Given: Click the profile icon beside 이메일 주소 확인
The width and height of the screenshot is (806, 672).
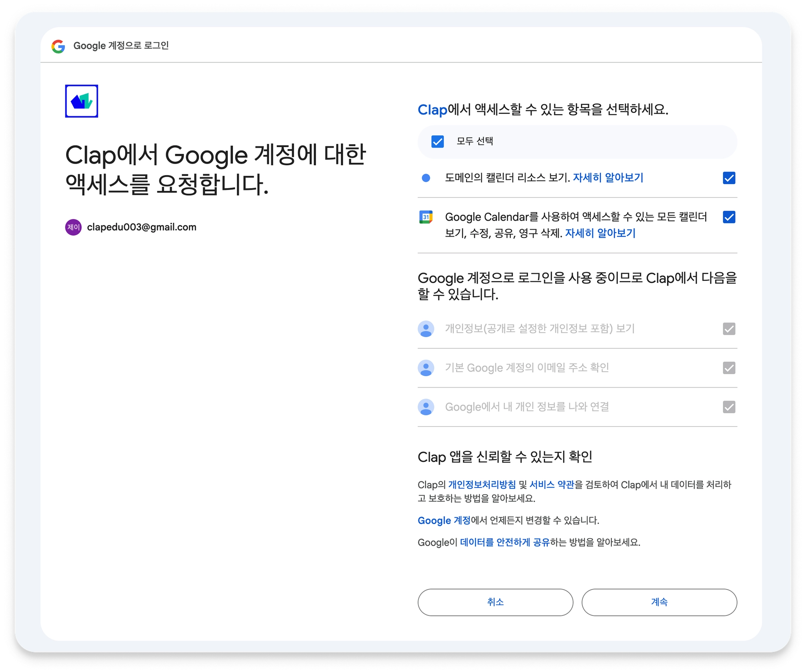Looking at the screenshot, I should click(426, 368).
